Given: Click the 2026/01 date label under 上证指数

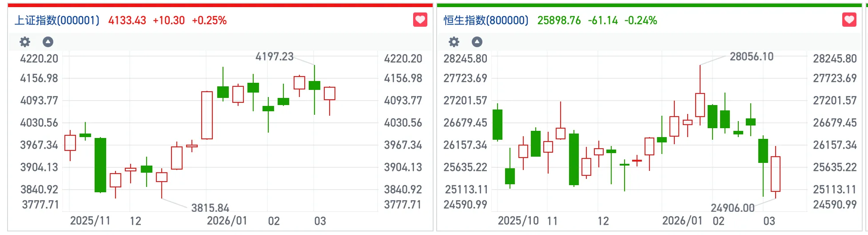Looking at the screenshot, I should 227,221.
